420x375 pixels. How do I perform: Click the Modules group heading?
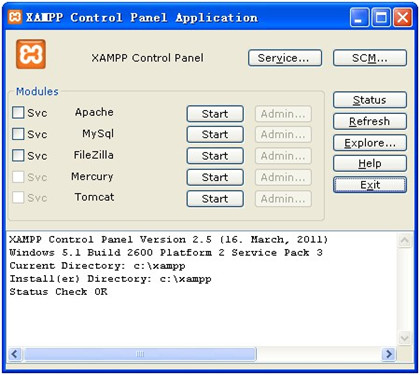(x=37, y=91)
